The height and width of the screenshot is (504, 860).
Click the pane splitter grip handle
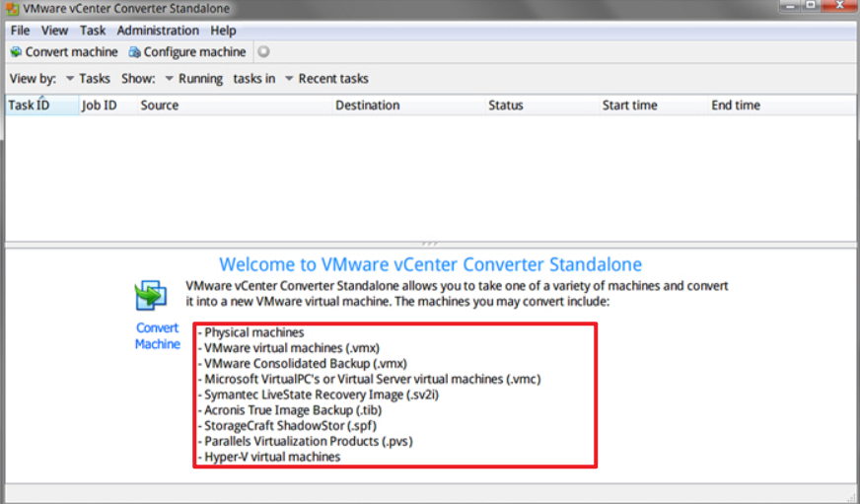[x=430, y=244]
